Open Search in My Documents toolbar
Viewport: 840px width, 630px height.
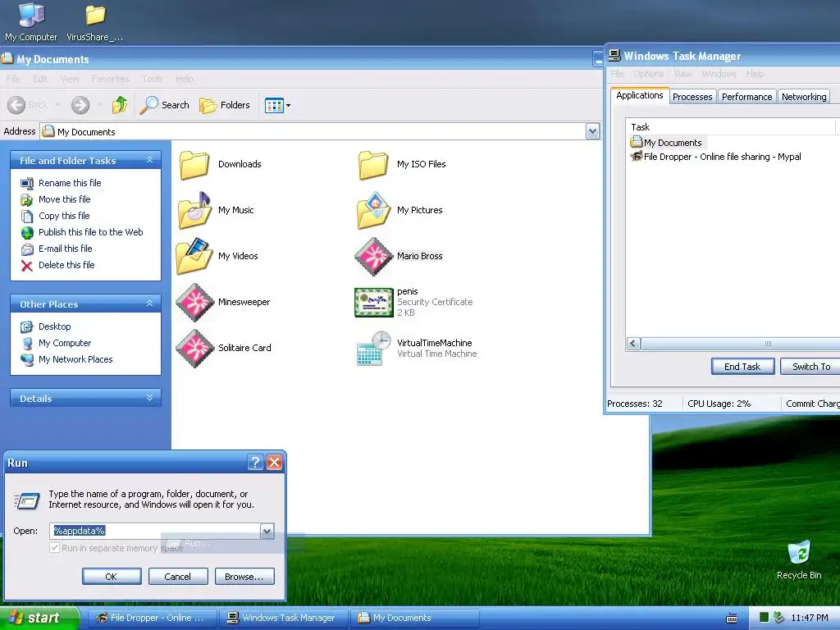(164, 105)
